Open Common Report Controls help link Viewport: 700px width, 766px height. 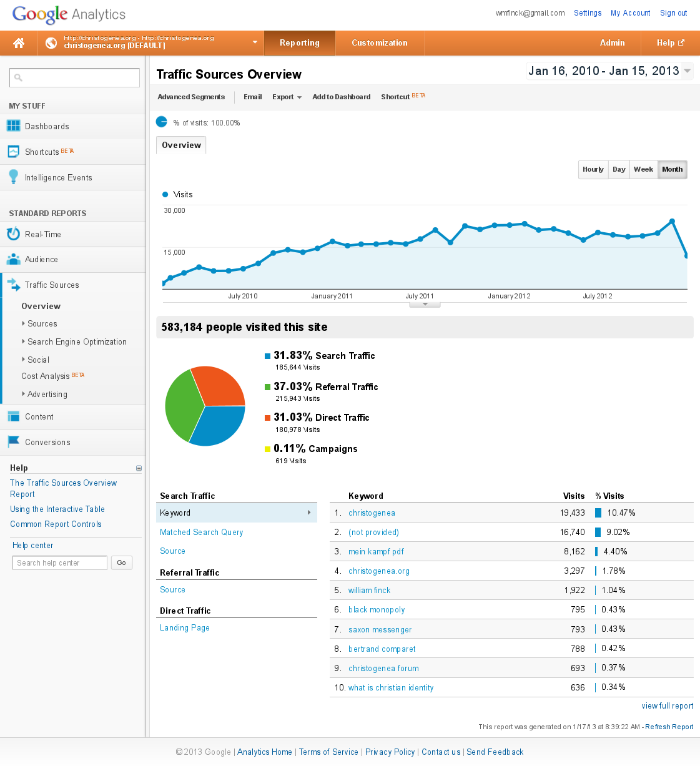click(x=56, y=524)
